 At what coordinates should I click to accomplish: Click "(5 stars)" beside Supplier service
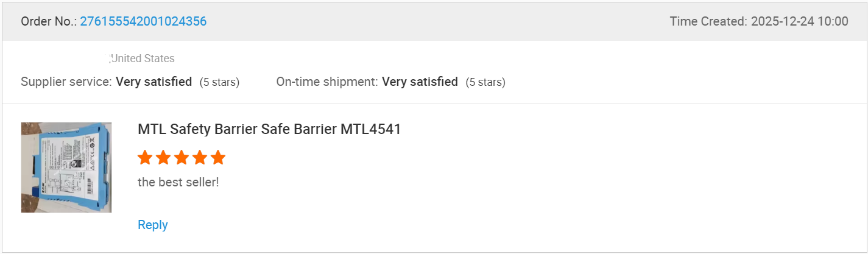coord(219,82)
